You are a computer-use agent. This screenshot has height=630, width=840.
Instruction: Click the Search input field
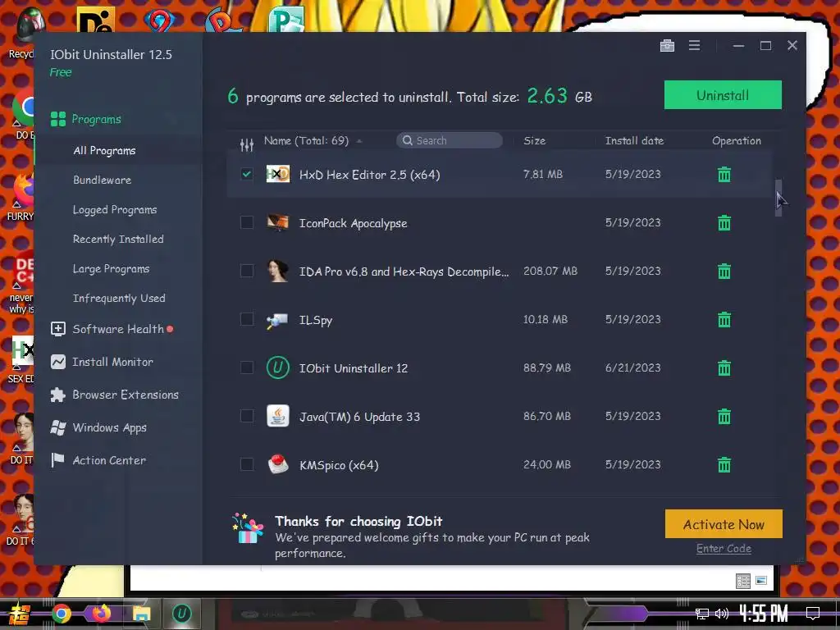click(450, 140)
